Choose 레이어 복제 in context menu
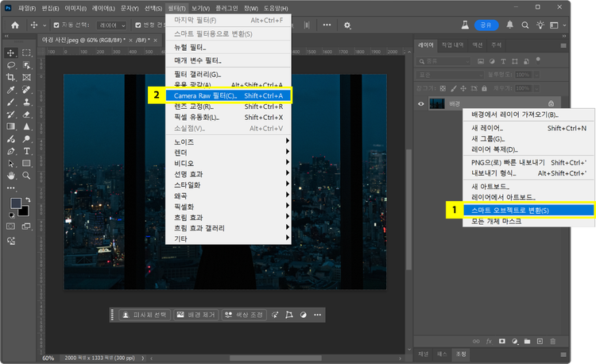 [x=528, y=149]
